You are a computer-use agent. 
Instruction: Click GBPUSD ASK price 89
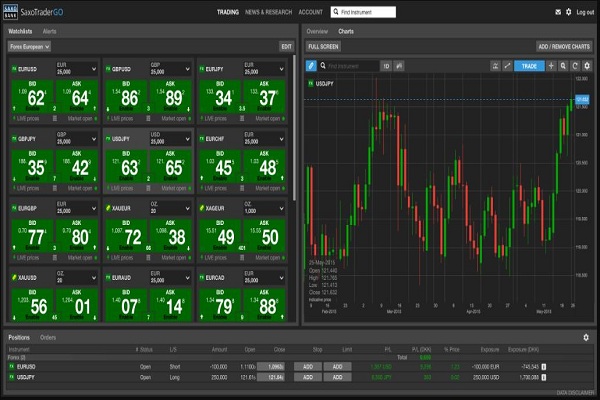pyautogui.click(x=171, y=96)
